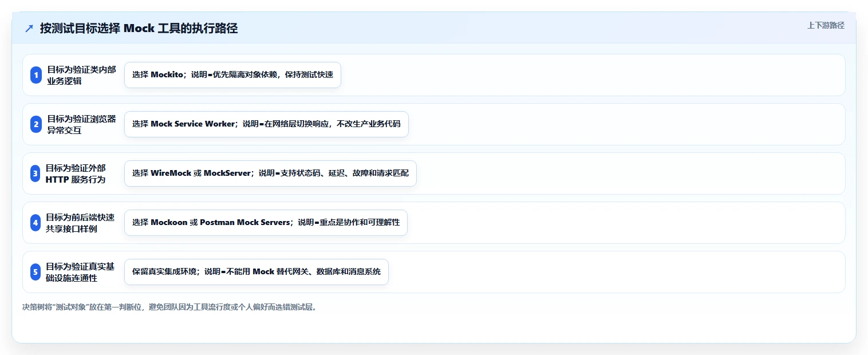Select the 目标为前后端快速共享接口样例 label

tap(80, 223)
